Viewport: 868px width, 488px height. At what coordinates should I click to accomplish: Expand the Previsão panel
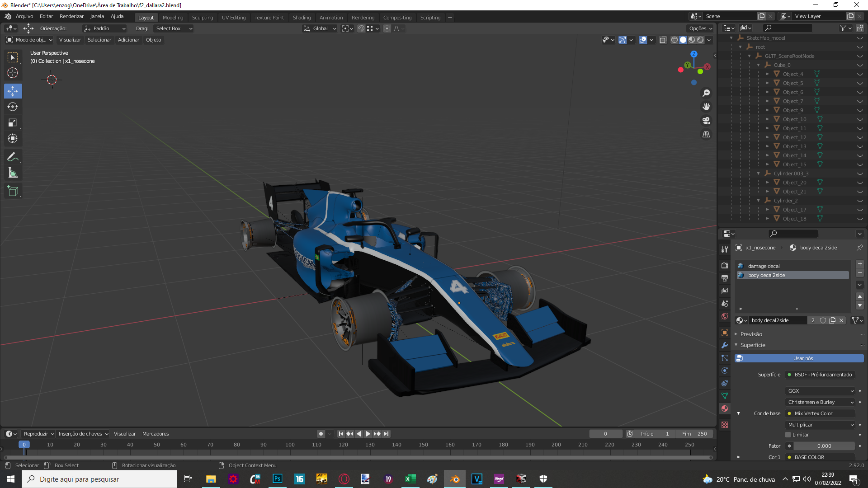(x=751, y=334)
